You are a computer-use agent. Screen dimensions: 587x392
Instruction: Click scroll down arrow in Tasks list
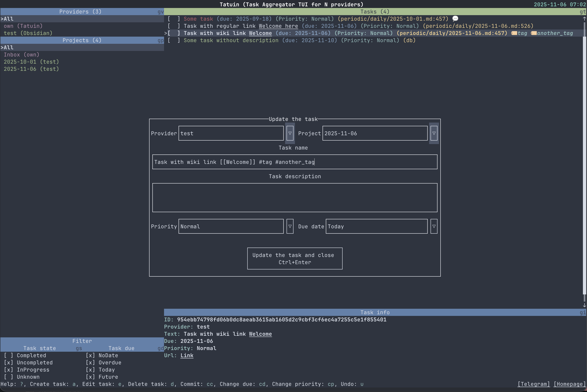(584, 305)
